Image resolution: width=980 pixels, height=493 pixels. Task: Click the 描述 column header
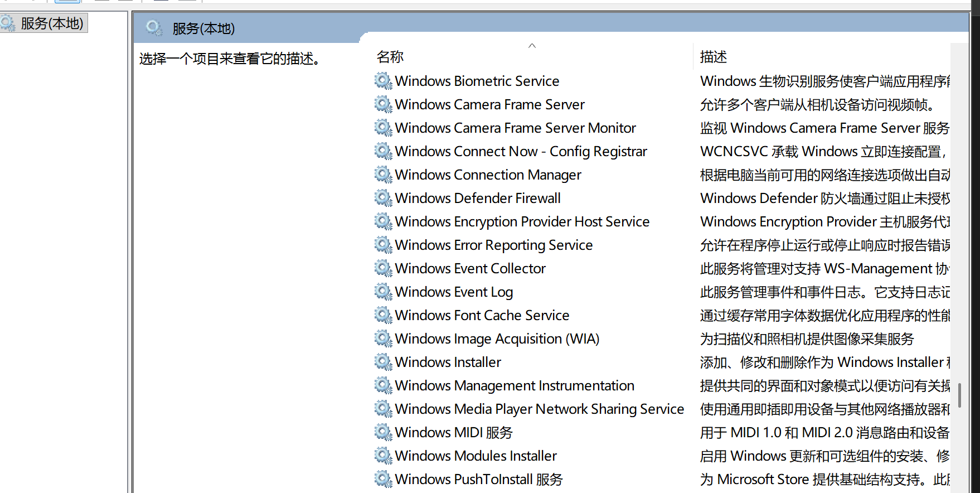tap(714, 57)
